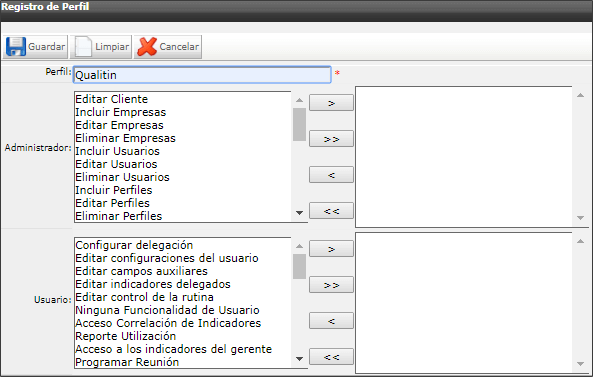Click the Guardar floppy disk icon

(x=16, y=47)
